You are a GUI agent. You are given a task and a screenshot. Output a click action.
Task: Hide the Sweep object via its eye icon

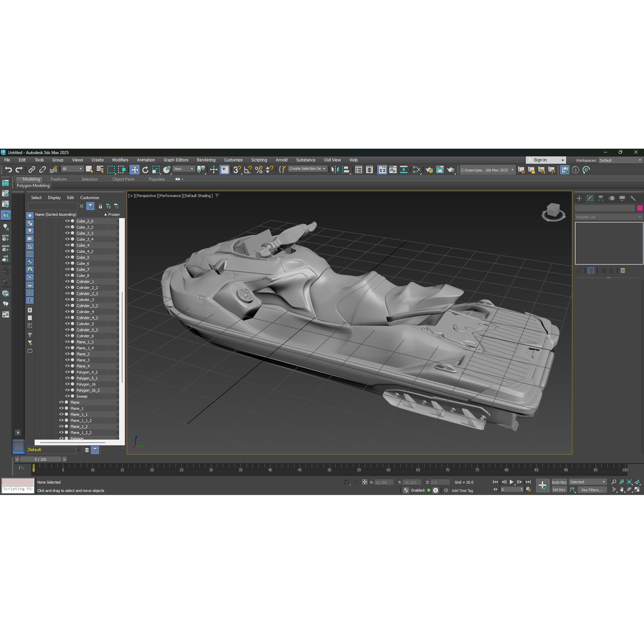(x=67, y=396)
